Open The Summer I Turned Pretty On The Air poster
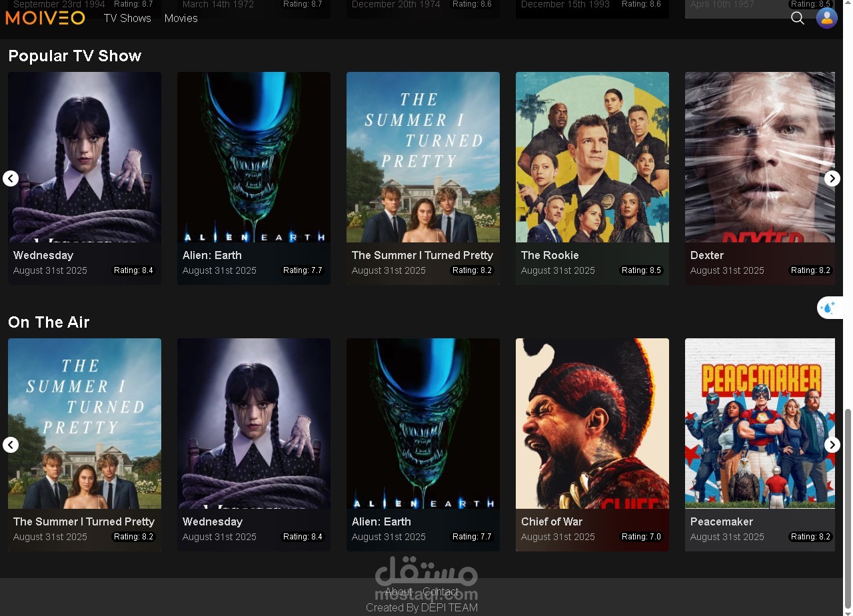This screenshot has height=616, width=853. [x=85, y=424]
